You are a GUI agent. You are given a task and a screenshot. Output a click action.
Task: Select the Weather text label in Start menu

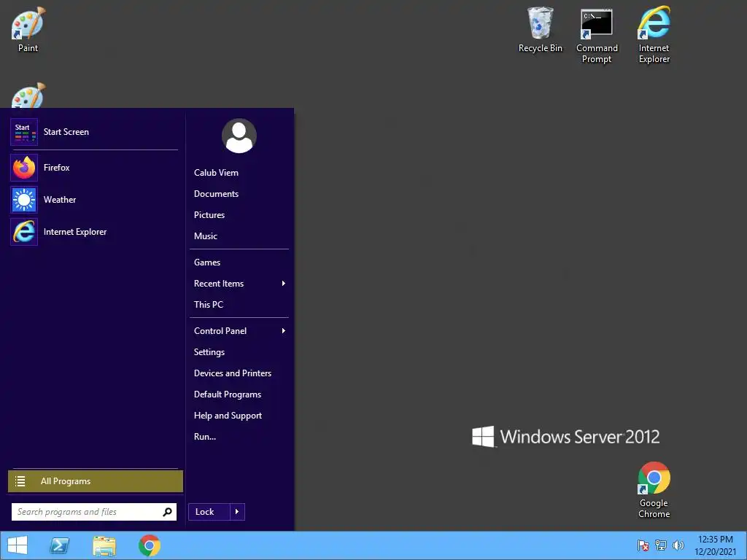click(x=60, y=200)
